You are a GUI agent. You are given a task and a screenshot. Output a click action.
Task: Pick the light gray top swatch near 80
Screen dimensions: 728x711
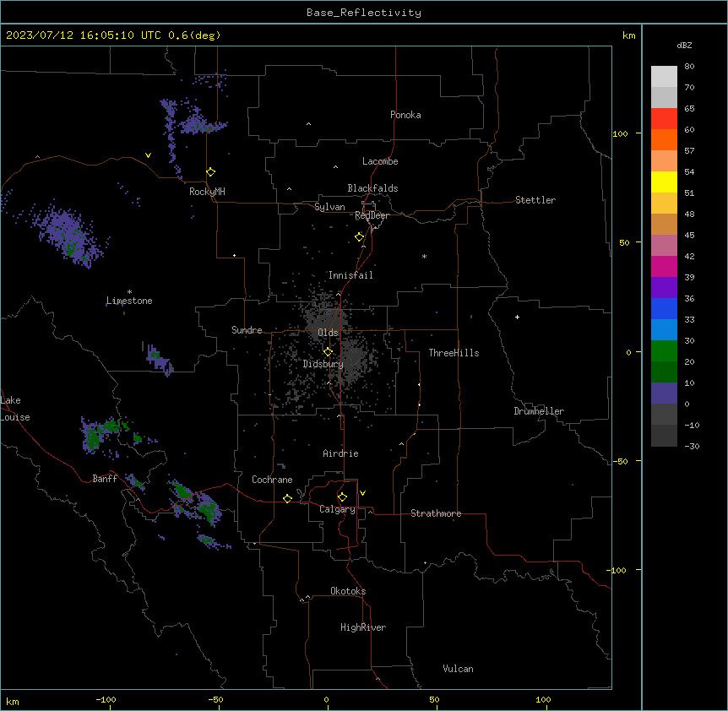664,77
